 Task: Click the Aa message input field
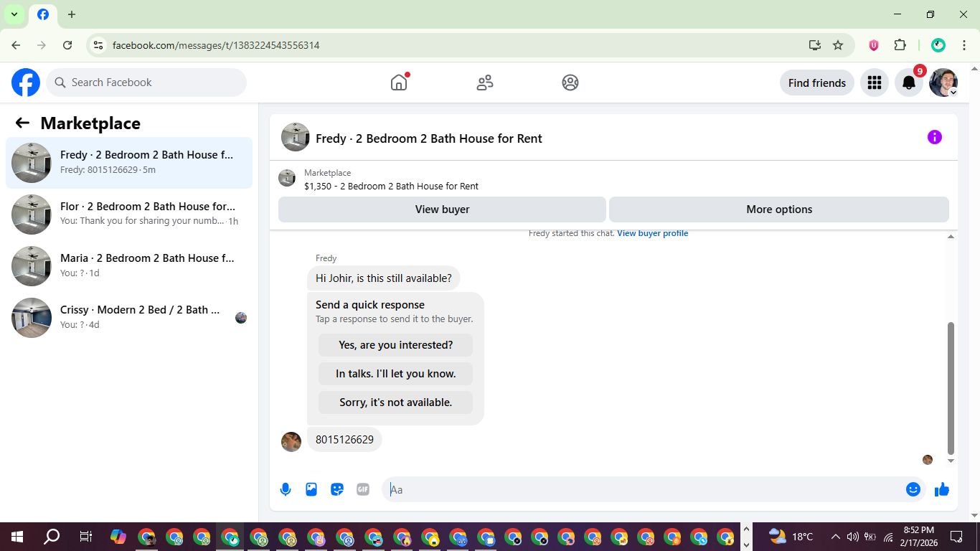tap(646, 489)
